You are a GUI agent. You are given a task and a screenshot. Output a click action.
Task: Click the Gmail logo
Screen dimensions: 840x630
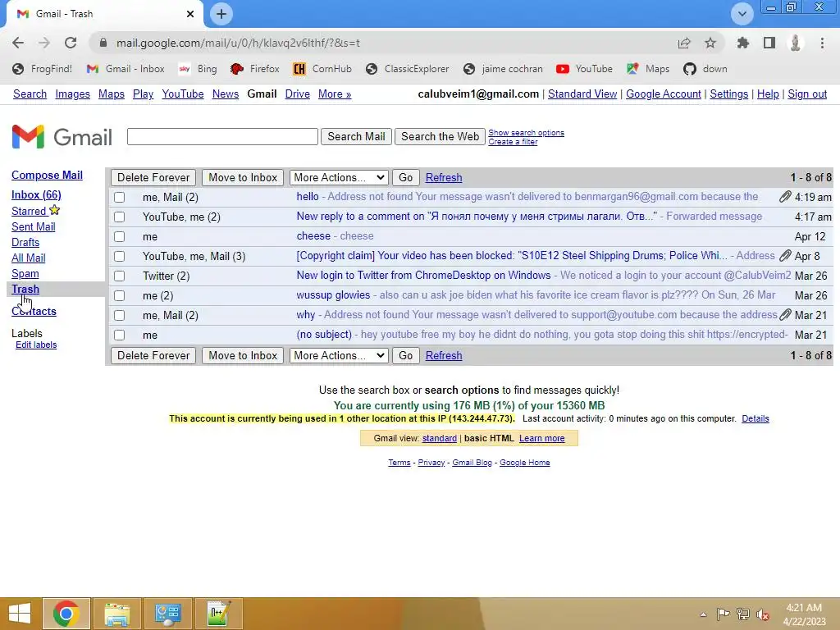[62, 137]
